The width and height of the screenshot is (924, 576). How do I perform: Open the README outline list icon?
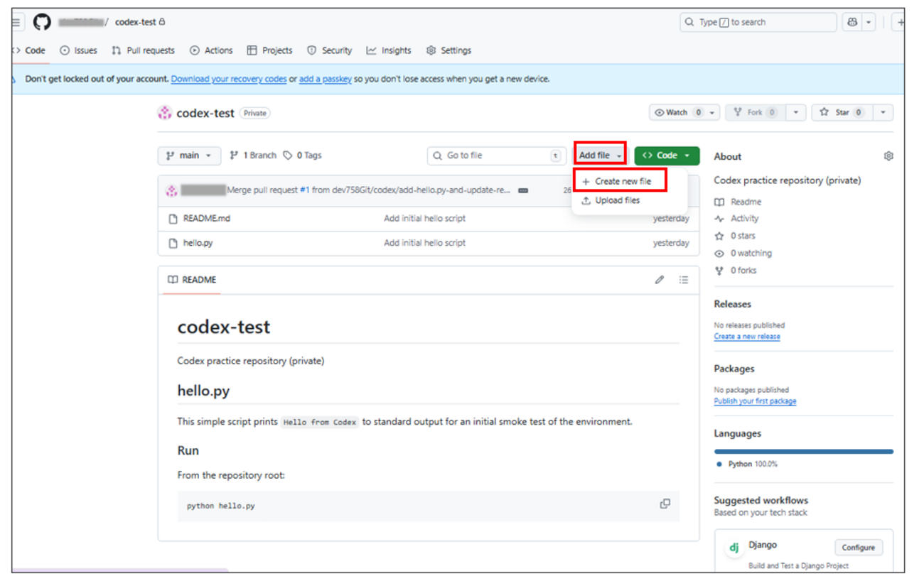coord(684,280)
